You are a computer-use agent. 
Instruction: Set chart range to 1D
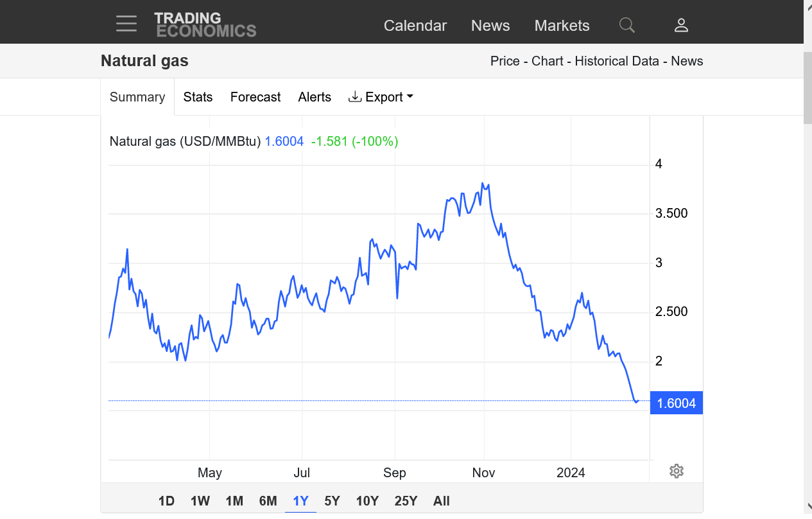point(166,501)
